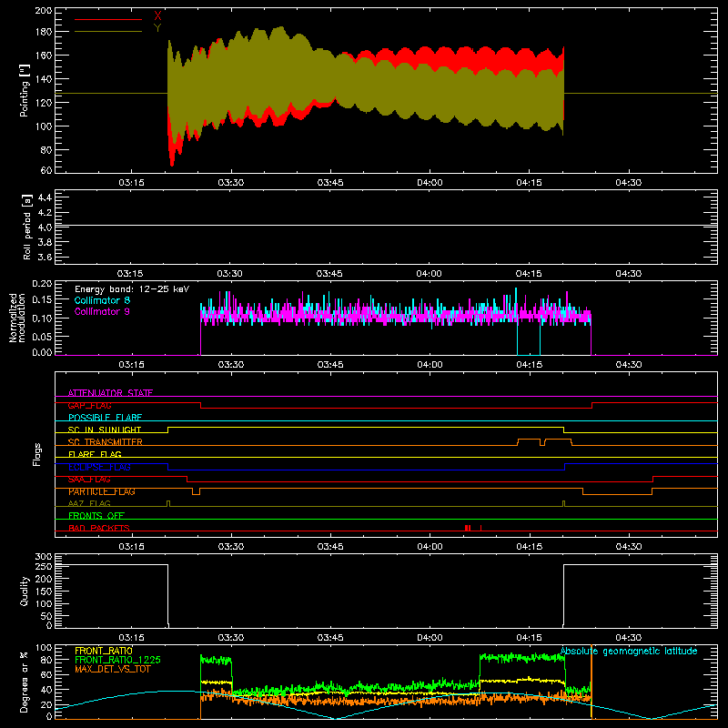728x728 pixels.
Task: Click the 03:15 time label under Pointing panel
Action: 131,183
